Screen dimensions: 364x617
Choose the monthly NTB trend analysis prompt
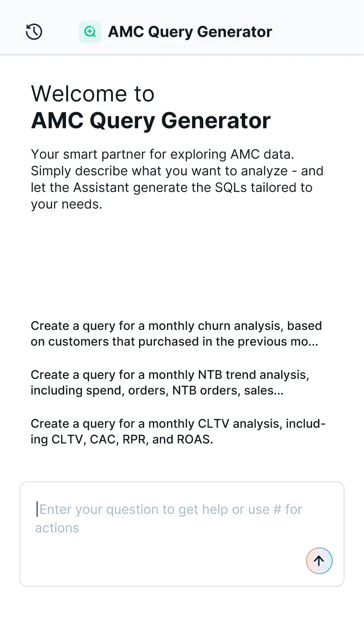point(170,383)
